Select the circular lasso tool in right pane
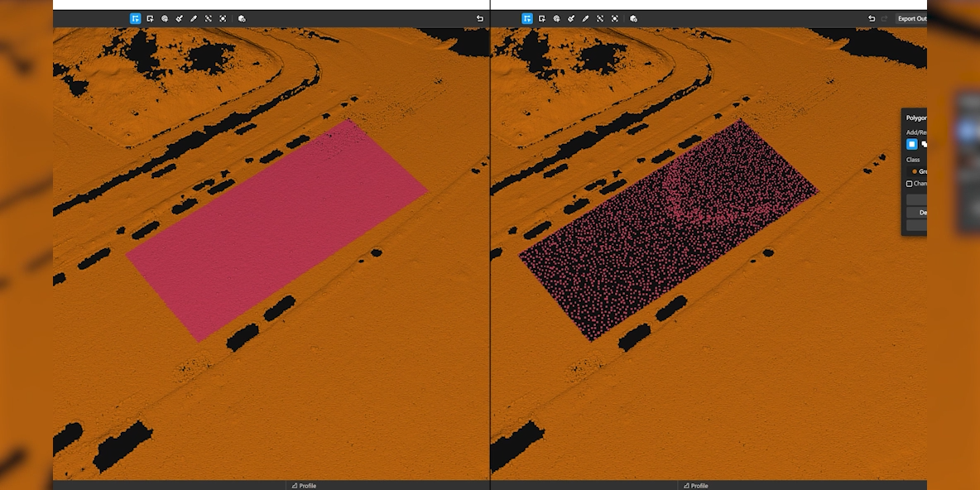Image resolution: width=980 pixels, height=490 pixels. pos(556,18)
